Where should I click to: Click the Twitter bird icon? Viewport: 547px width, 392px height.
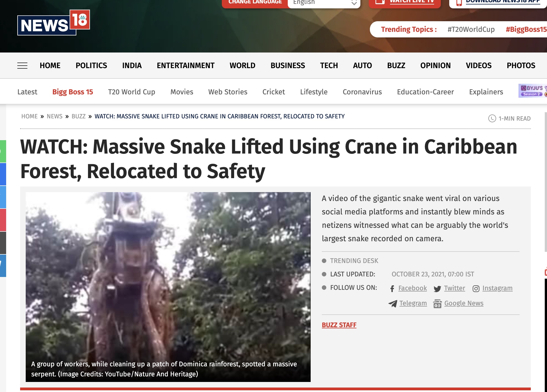[437, 289]
